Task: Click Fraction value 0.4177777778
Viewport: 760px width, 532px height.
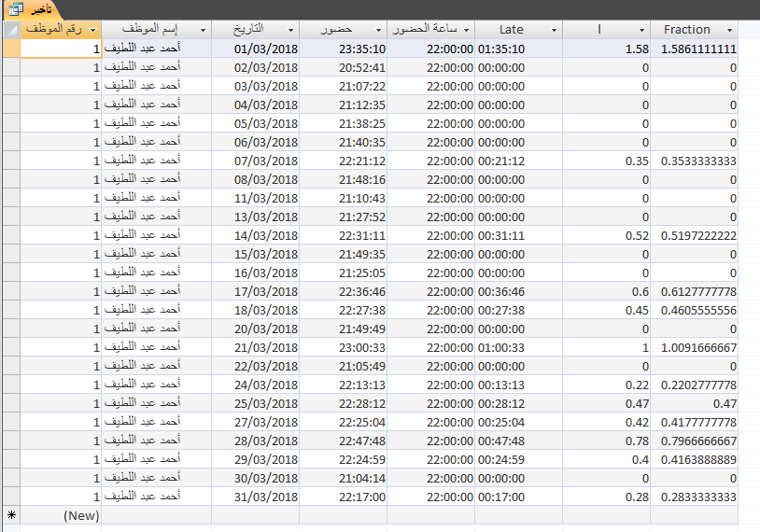Action: coord(694,422)
